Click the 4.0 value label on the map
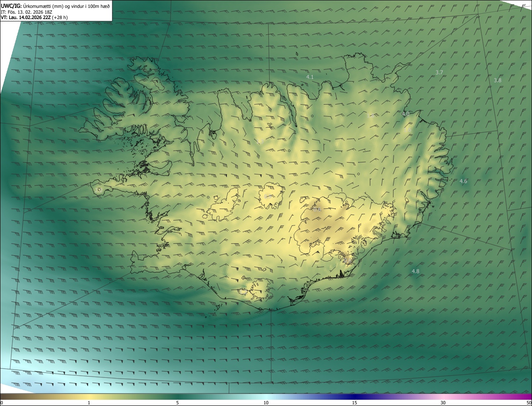532x406 pixels. coord(406,114)
